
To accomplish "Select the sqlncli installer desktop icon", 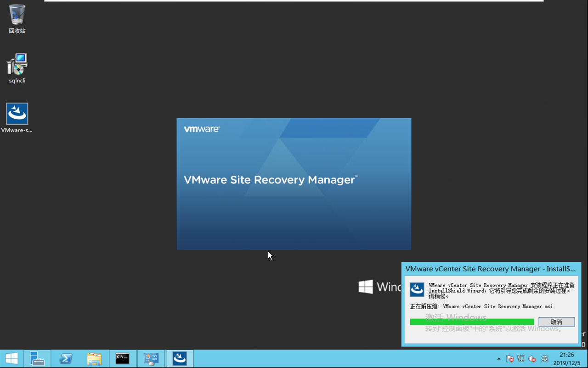I will pos(17,68).
